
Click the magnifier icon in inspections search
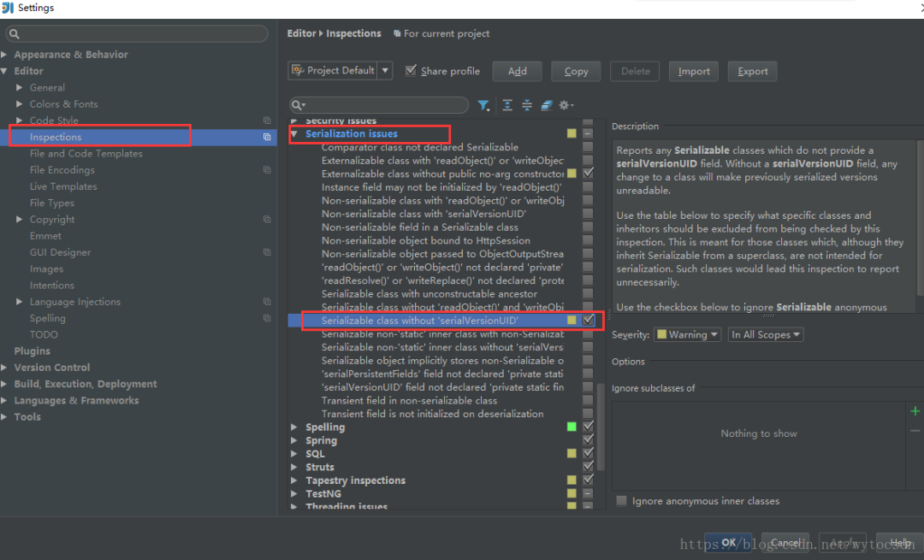tap(298, 105)
